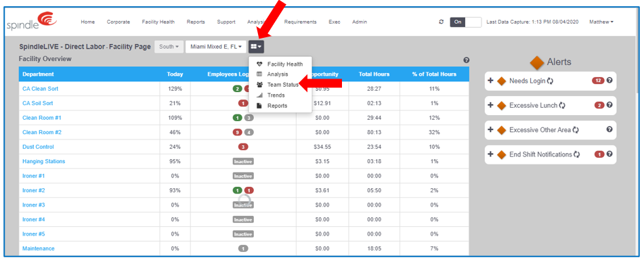Click the document icon beside Reports menu entry
The height and width of the screenshot is (262, 644).
259,106
